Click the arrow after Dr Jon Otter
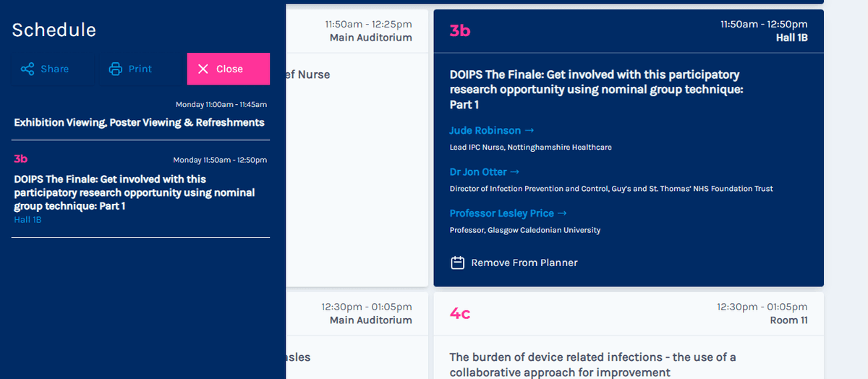 coord(514,172)
